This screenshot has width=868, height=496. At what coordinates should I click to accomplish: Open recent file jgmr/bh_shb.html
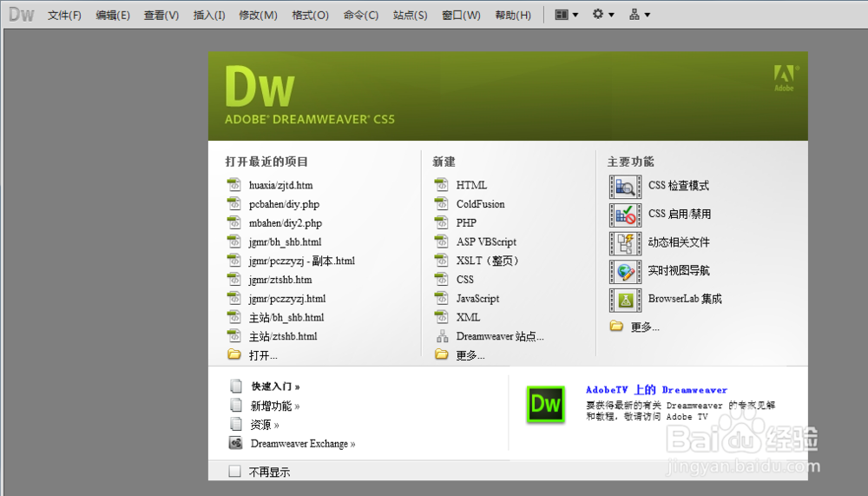point(285,241)
